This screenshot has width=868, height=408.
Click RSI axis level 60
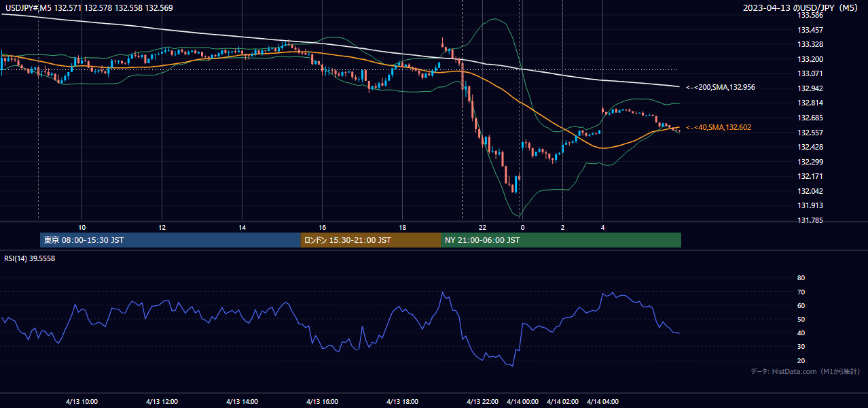click(801, 305)
